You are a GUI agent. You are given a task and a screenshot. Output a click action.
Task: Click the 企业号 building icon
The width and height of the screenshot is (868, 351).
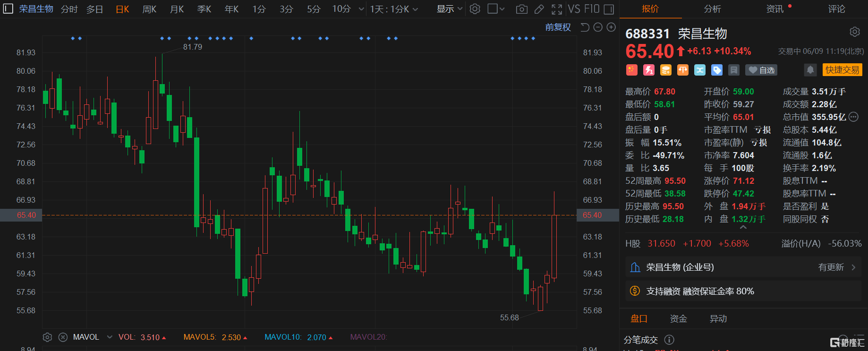click(635, 267)
